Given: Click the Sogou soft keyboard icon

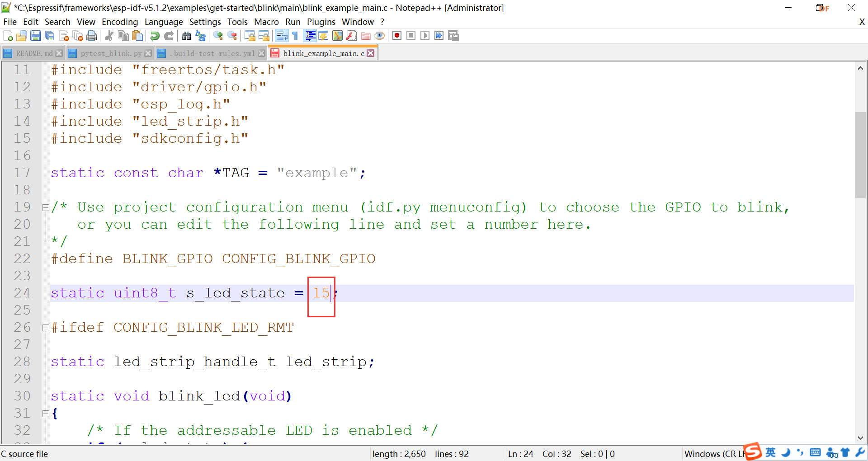Looking at the screenshot, I should click(815, 452).
